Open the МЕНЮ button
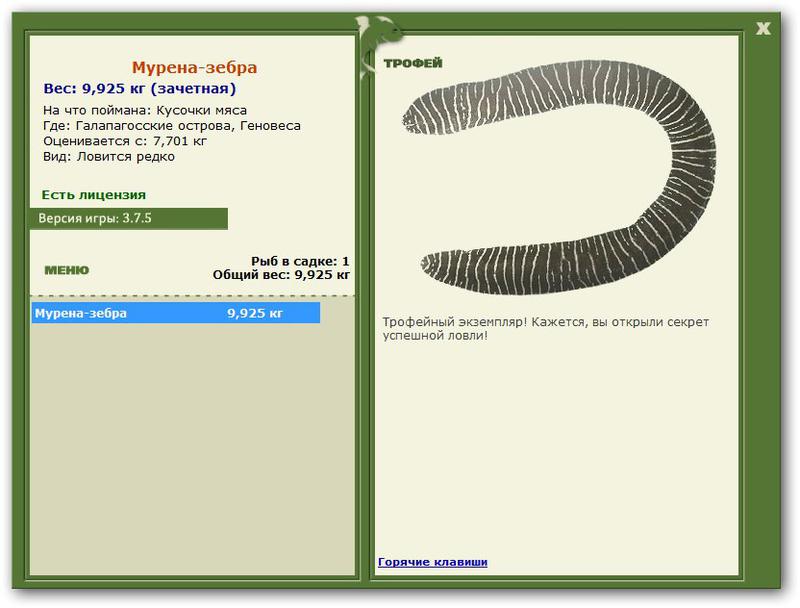 tap(67, 270)
